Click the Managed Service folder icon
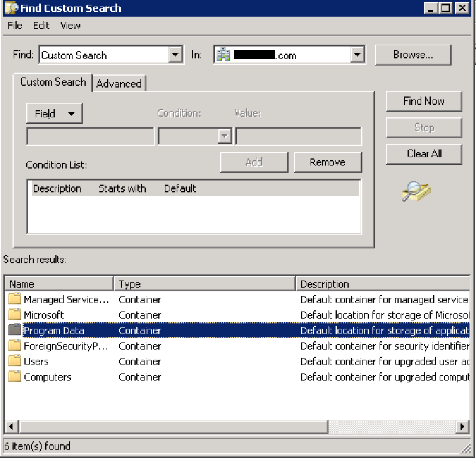Viewport: 476px width, 458px height. [x=14, y=299]
